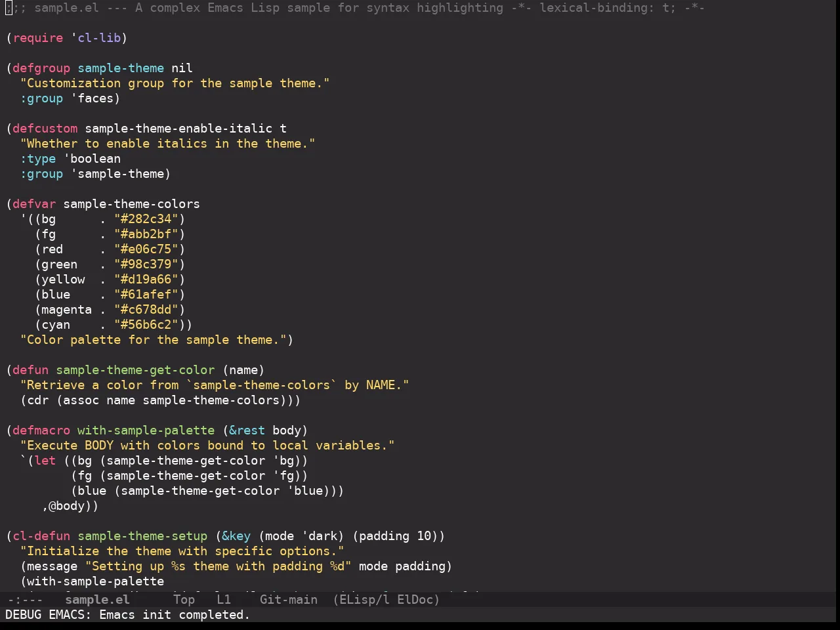Click the 'boolean' symbol
Image resolution: width=840 pixels, height=630 pixels.
[95, 159]
